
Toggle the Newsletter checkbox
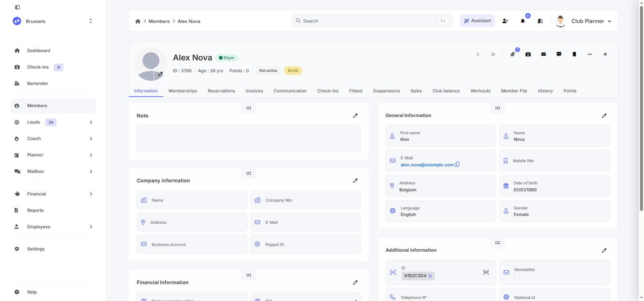517,276
